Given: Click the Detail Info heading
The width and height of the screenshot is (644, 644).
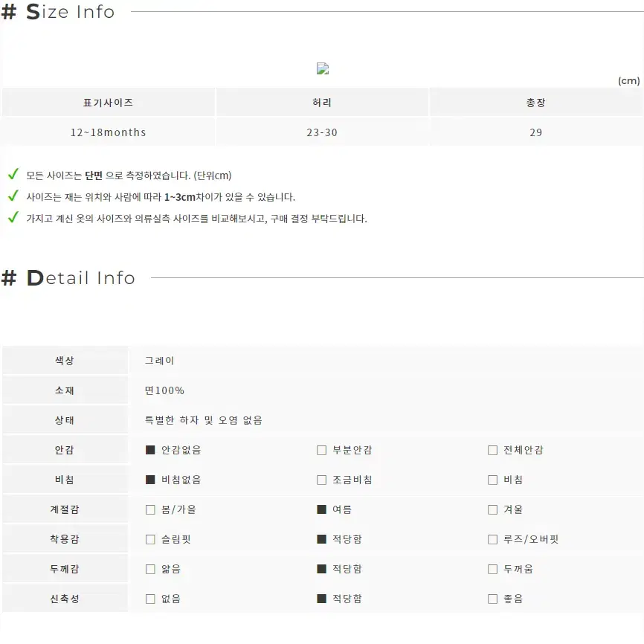Looking at the screenshot, I should 68,277.
